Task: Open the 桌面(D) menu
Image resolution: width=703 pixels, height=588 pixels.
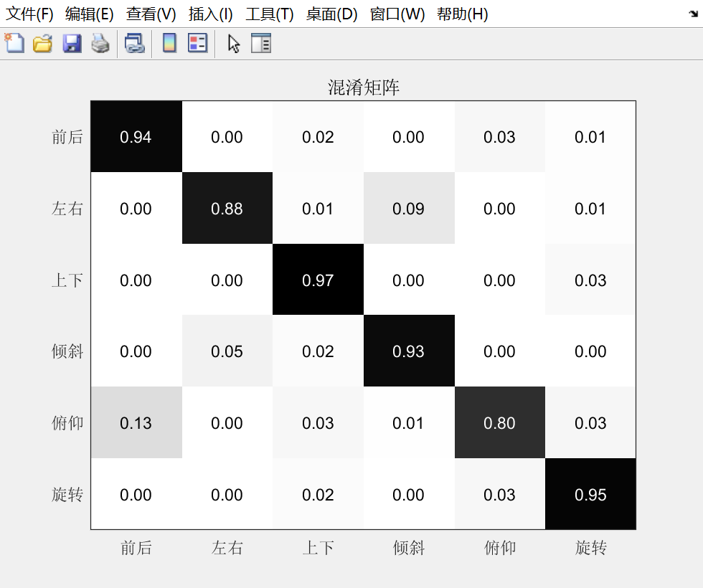Action: 331,14
